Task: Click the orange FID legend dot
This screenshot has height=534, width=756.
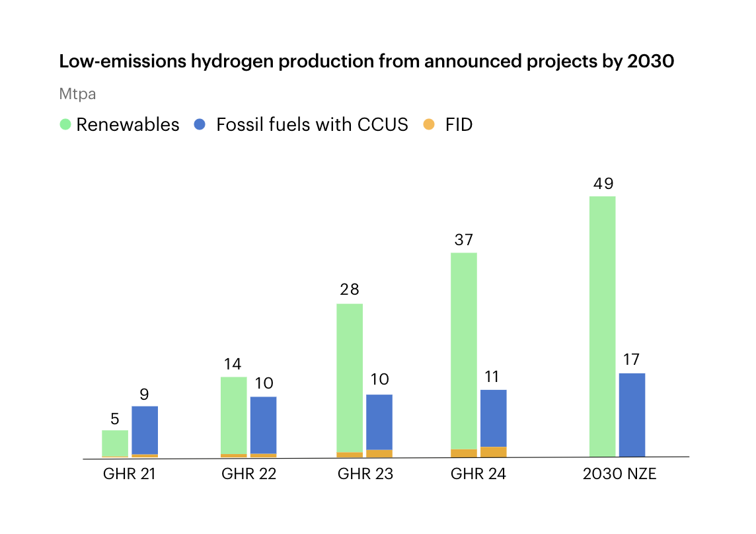Action: point(429,124)
